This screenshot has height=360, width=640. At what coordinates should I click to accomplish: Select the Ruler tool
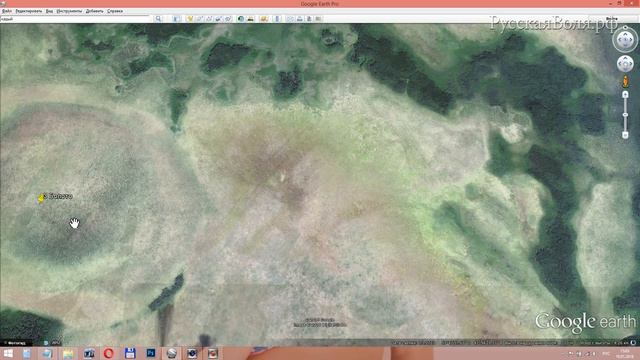tap(277, 19)
